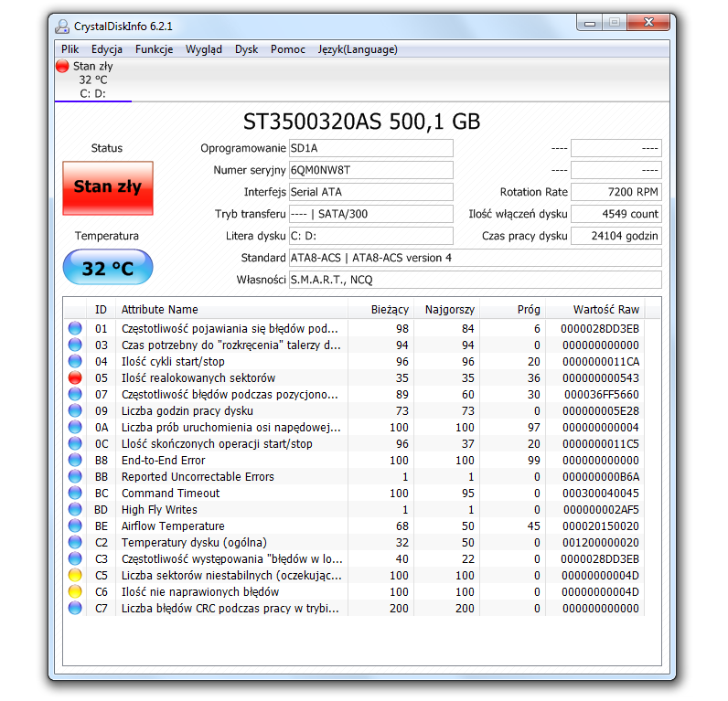Click the blue status circle for attribute C2

pos(75,543)
